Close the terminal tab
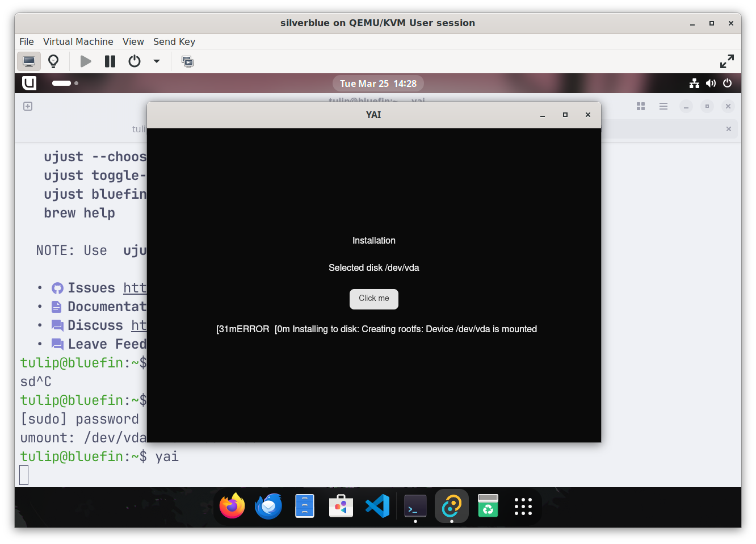756x544 pixels. 729,129
